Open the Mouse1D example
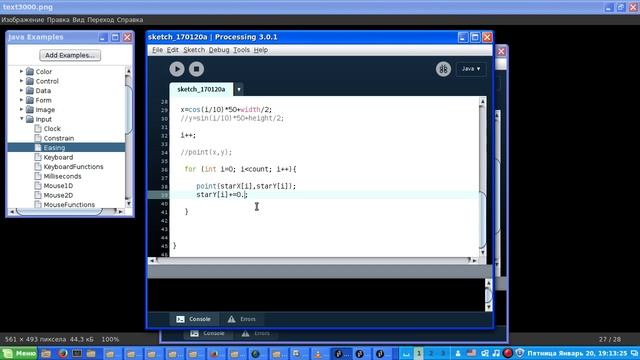 click(54, 186)
